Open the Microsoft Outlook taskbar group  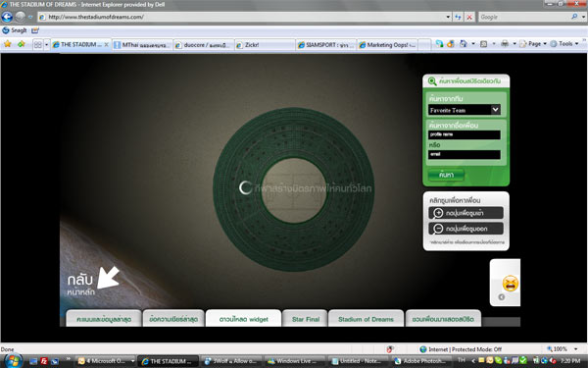[x=106, y=361]
